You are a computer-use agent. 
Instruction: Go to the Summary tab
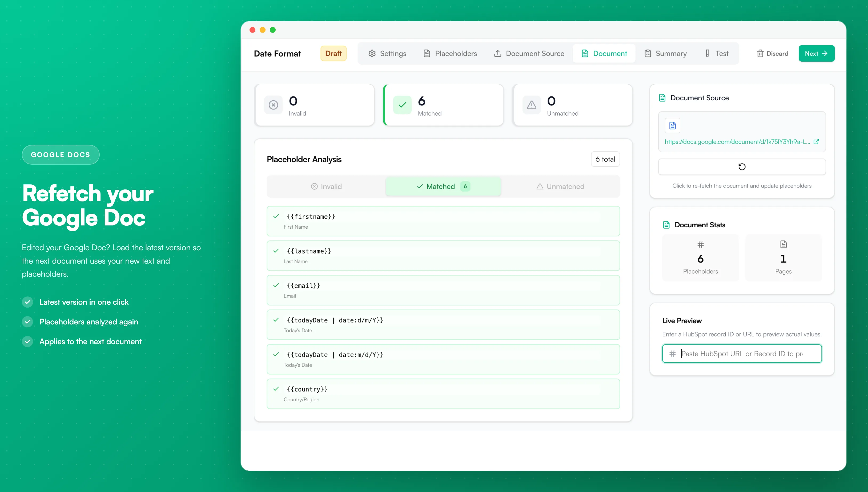click(665, 53)
